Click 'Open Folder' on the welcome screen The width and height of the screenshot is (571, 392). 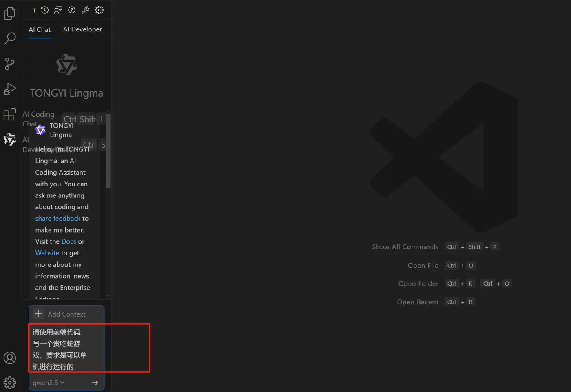(418, 283)
